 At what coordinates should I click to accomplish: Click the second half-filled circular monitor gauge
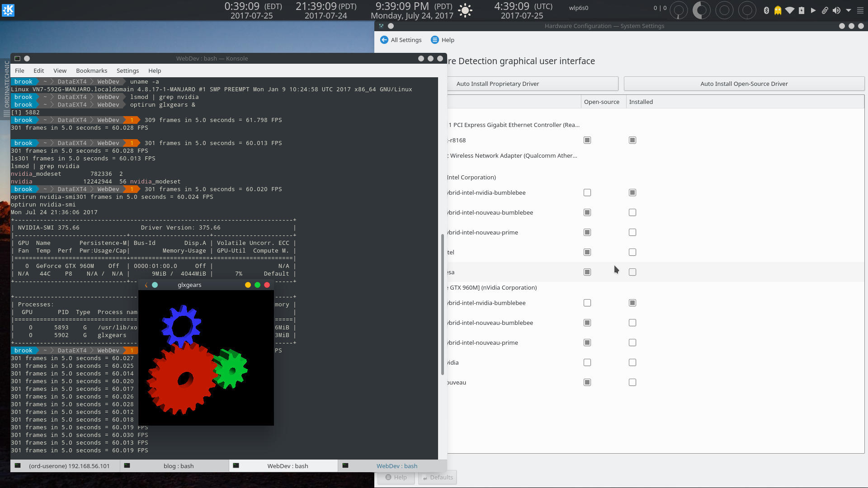pos(701,10)
